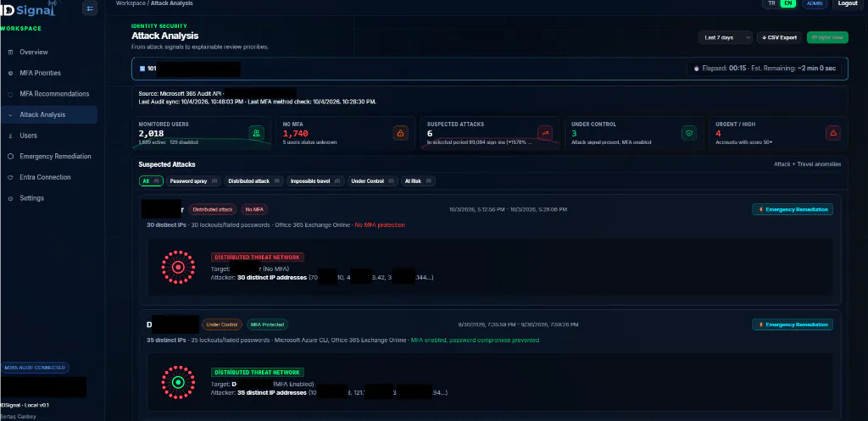Open the MFA Priorities page
The width and height of the screenshot is (868, 421).
(x=48, y=73)
